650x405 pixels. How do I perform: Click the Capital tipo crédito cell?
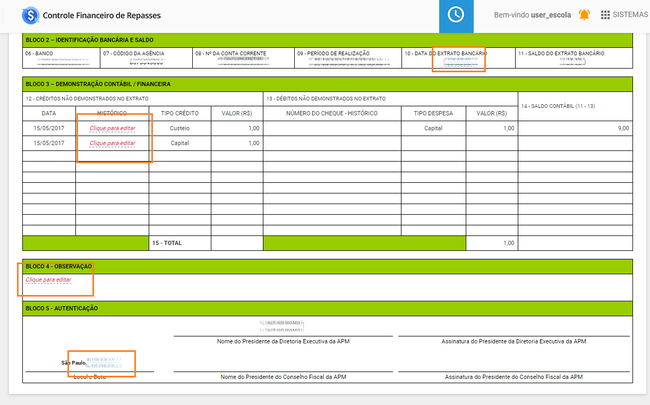point(180,143)
